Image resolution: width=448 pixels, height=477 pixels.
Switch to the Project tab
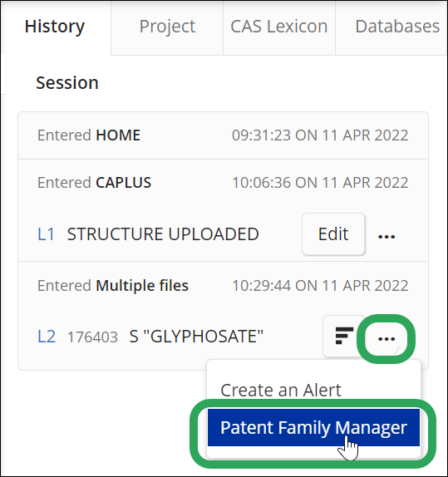[x=167, y=27]
